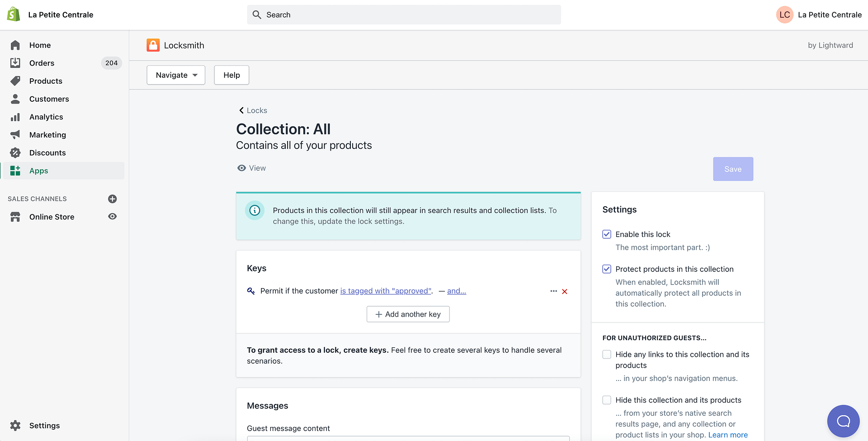
Task: Add a sales channel with plus icon
Action: tap(113, 199)
